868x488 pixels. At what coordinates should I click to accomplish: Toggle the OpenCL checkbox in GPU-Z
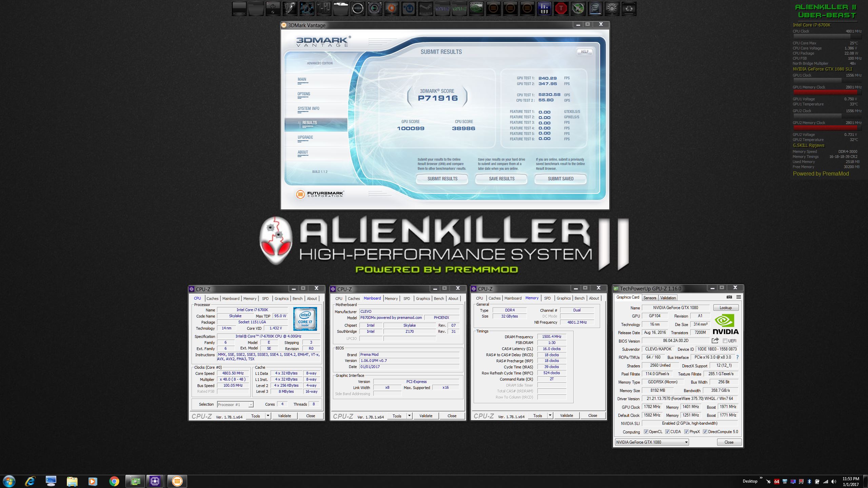(646, 432)
